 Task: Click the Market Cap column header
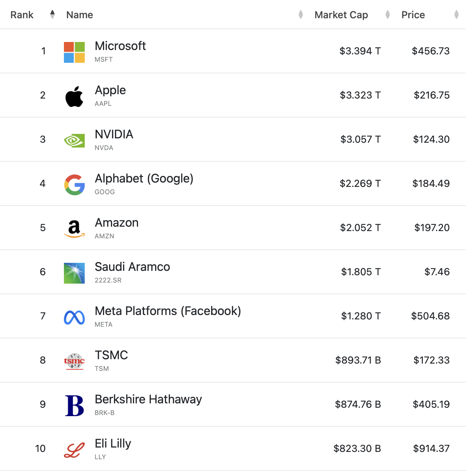pyautogui.click(x=341, y=15)
